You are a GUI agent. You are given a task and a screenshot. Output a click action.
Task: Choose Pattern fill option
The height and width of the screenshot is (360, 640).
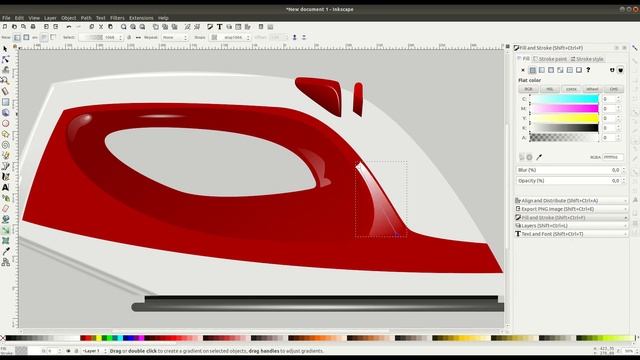tap(570, 70)
